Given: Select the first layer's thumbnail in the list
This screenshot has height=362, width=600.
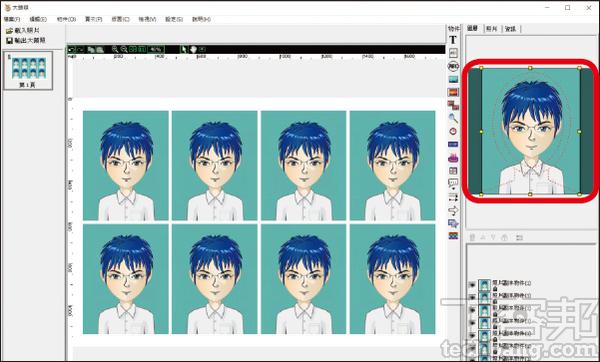Looking at the screenshot, I should click(x=484, y=285).
